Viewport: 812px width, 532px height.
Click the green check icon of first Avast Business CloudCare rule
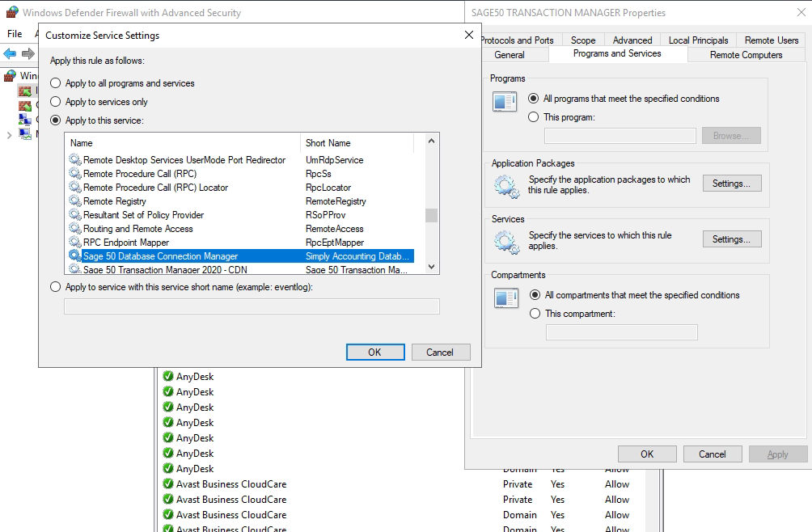(167, 483)
